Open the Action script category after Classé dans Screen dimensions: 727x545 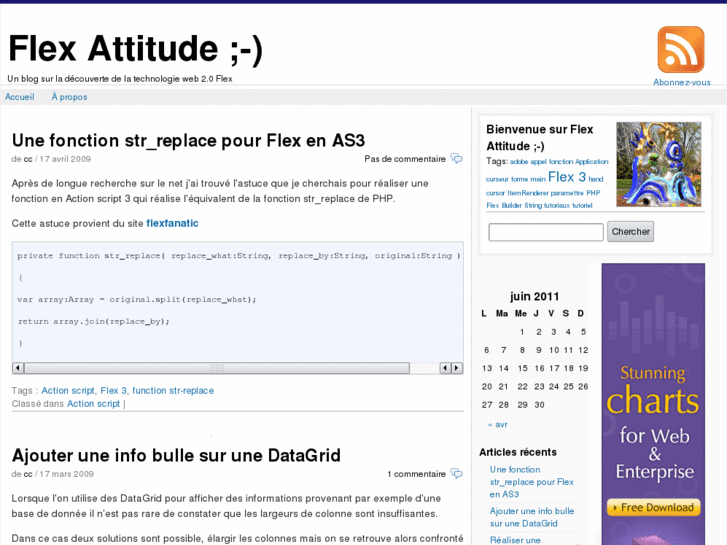(x=93, y=404)
